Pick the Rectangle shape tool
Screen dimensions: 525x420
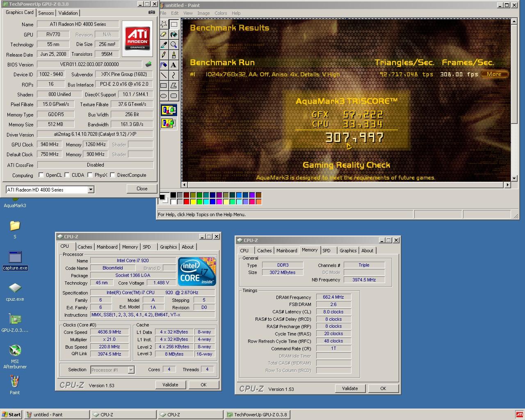coord(164,86)
